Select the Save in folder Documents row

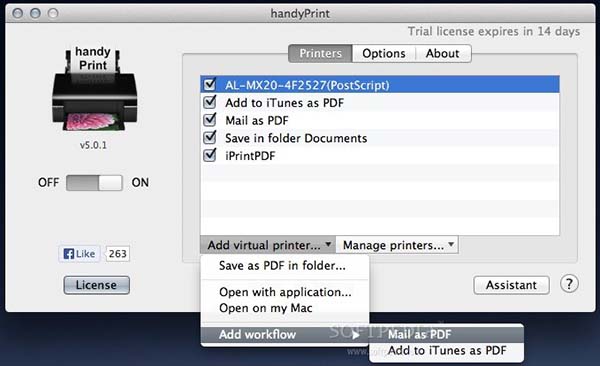pos(380,138)
